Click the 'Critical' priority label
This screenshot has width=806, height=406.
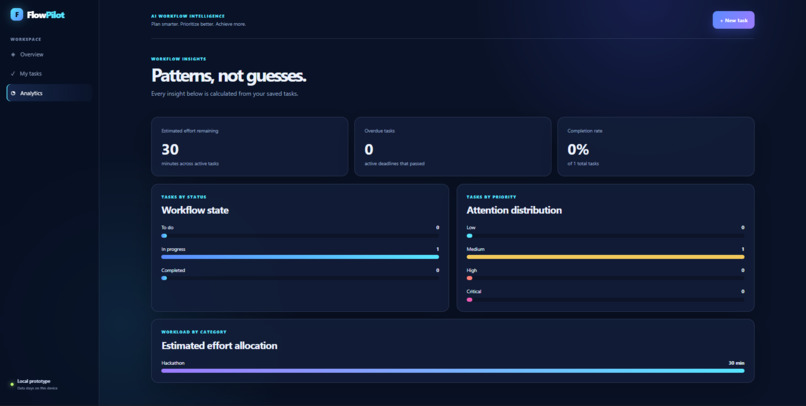point(474,291)
